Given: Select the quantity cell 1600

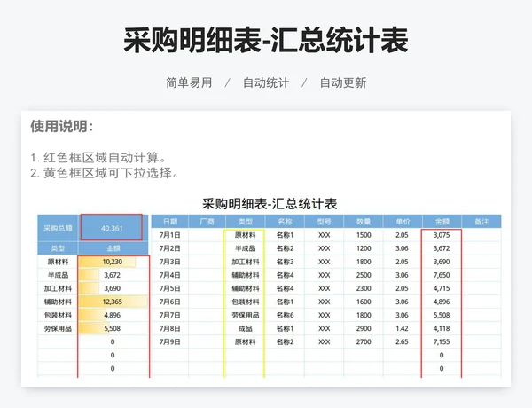Looking at the screenshot, I should [364, 302].
